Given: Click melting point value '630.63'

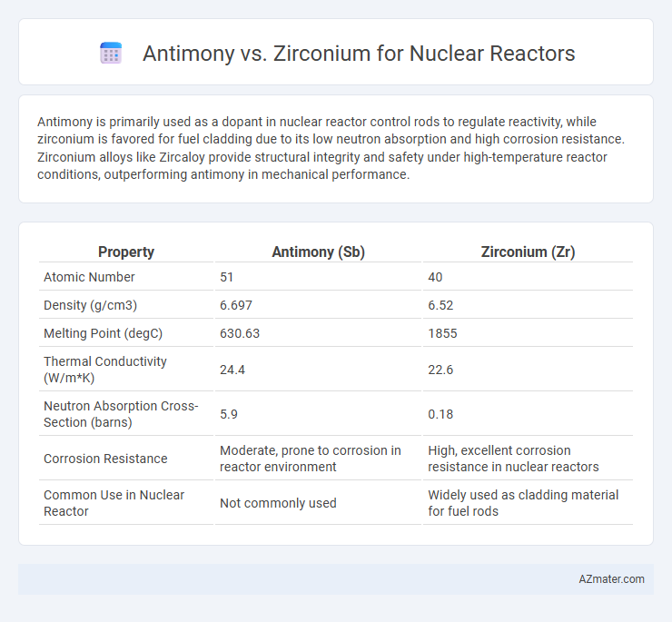Looking at the screenshot, I should tap(240, 333).
